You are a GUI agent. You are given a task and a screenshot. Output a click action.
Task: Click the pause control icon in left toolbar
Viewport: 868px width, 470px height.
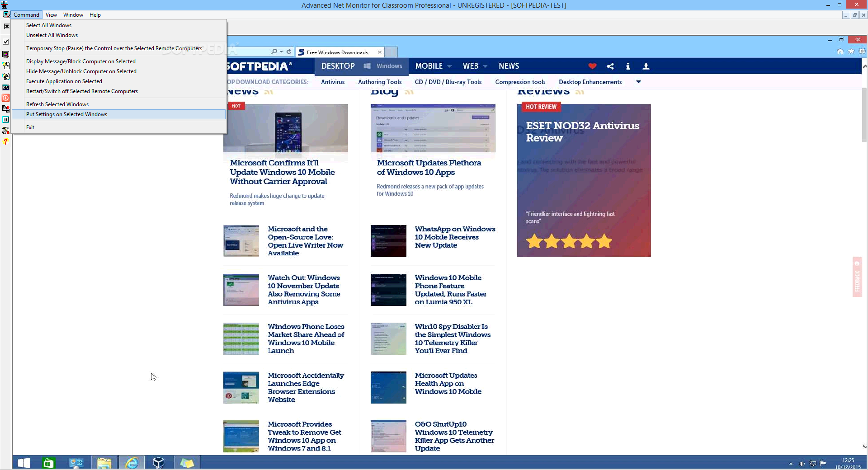(6, 120)
